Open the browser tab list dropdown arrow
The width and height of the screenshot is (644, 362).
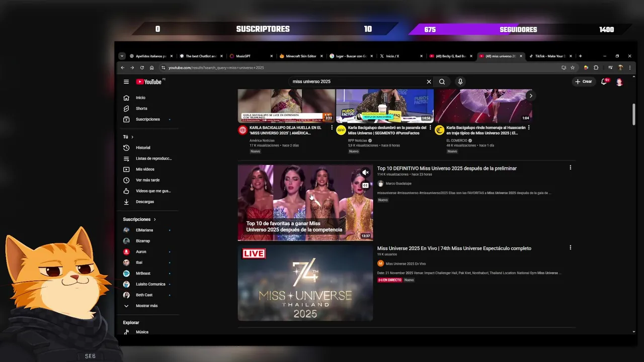pyautogui.click(x=122, y=56)
